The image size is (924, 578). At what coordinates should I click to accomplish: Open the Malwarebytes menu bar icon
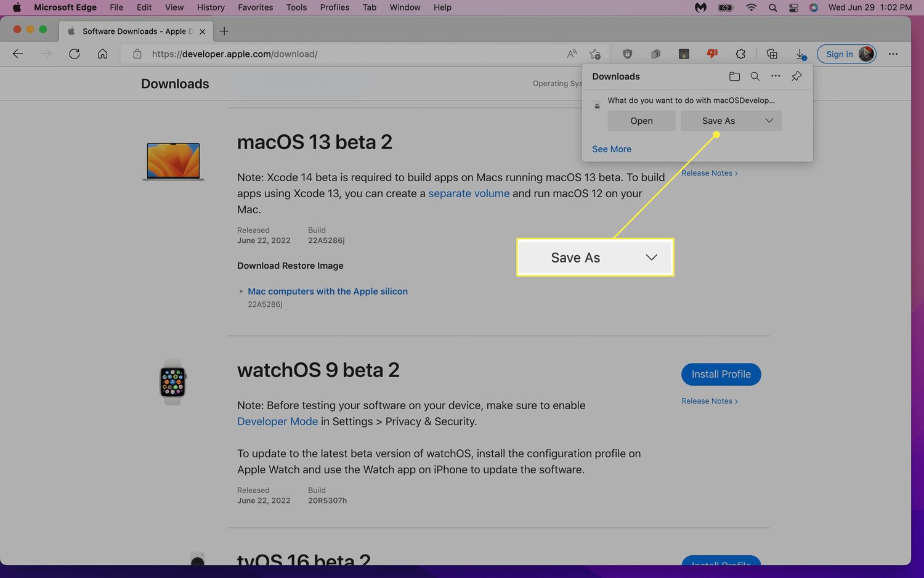pyautogui.click(x=700, y=7)
